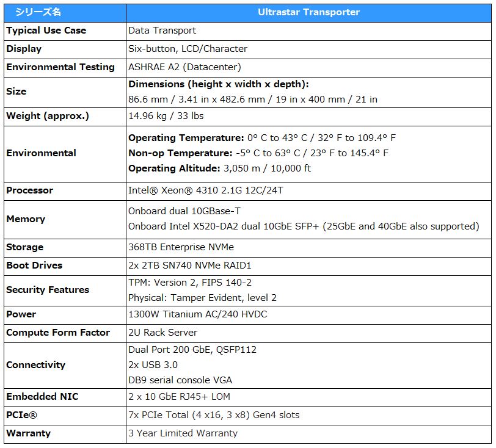Click the 'Connectivity' row label
496x448 pixels.
point(36,365)
